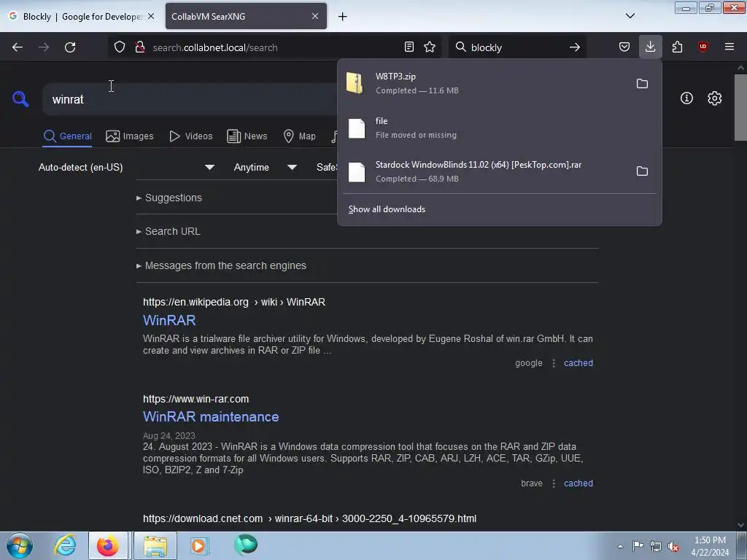Click the SearXNG magnifier search logo
Image resolution: width=747 pixels, height=560 pixels.
[x=20, y=99]
